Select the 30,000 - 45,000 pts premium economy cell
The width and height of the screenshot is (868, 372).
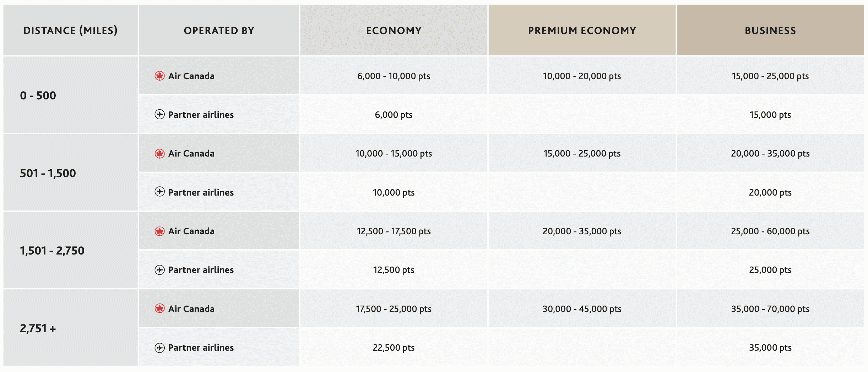(x=582, y=309)
